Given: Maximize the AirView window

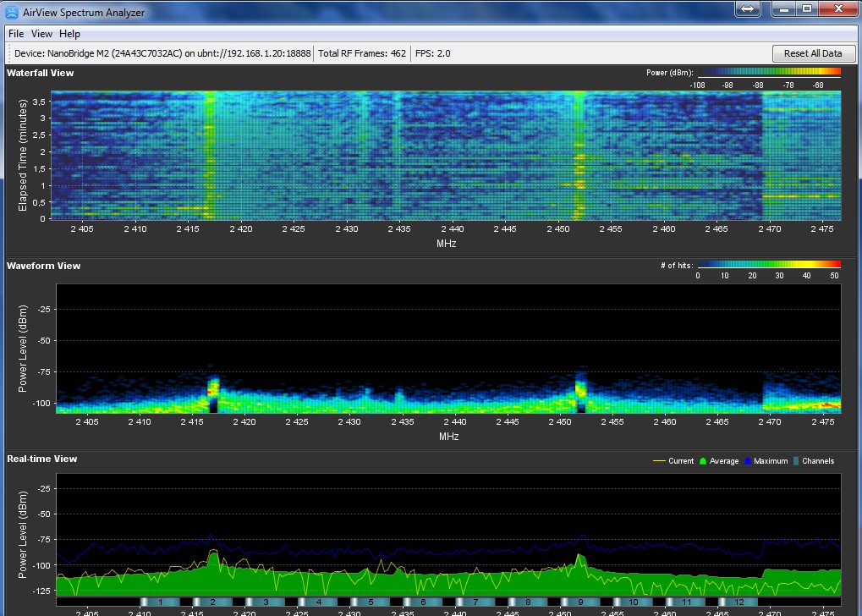Looking at the screenshot, I should (807, 8).
